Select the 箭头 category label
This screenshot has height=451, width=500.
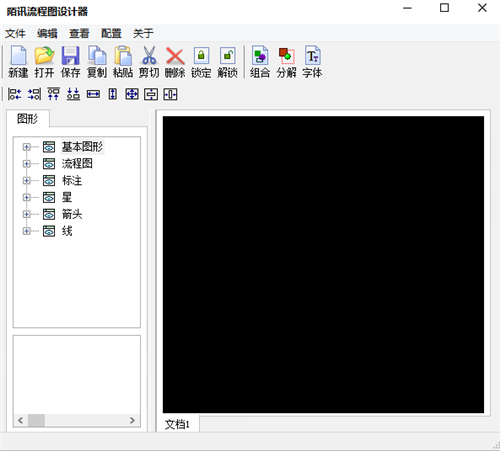click(x=72, y=214)
